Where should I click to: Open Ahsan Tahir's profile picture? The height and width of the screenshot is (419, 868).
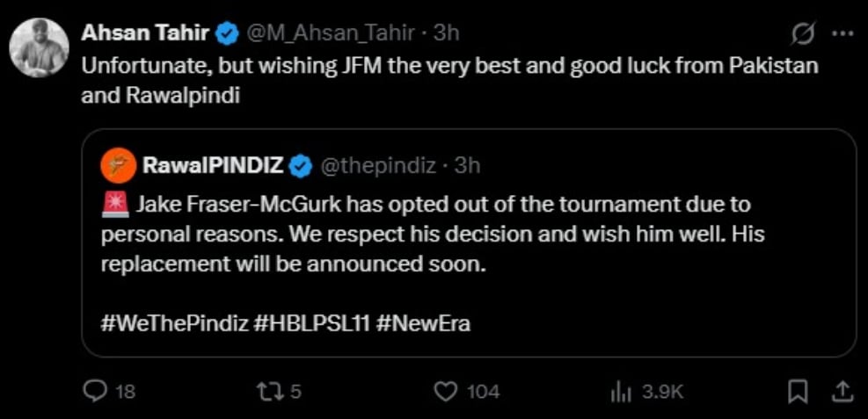tap(39, 47)
